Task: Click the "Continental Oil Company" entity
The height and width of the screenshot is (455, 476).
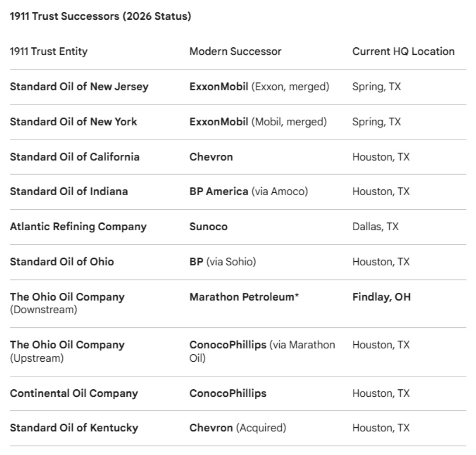Action: pyautogui.click(x=74, y=393)
